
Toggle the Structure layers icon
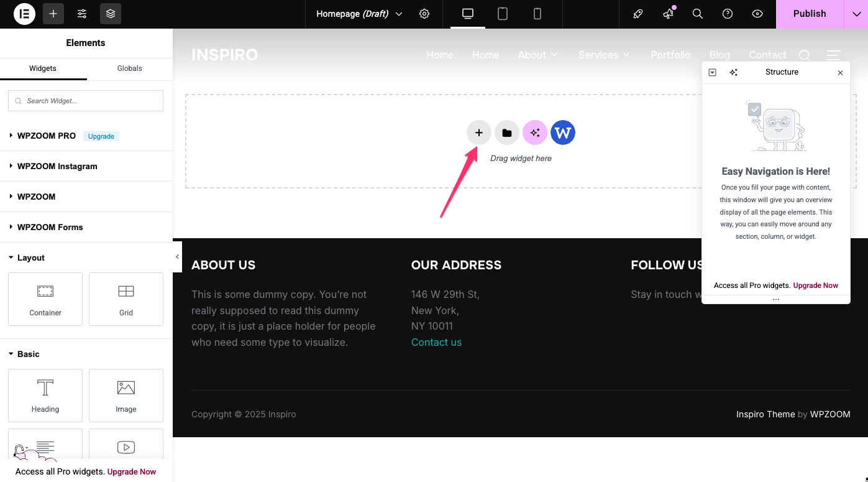coord(111,14)
